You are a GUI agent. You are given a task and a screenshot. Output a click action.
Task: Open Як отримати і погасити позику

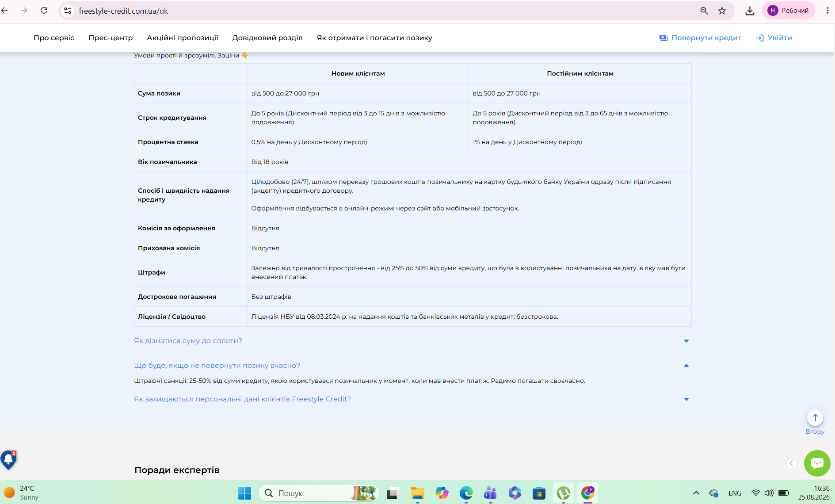[374, 38]
